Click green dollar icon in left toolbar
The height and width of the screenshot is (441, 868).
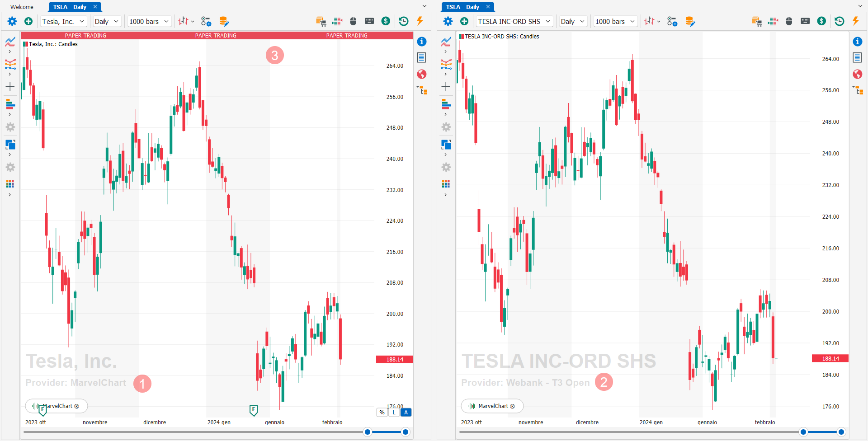386,21
